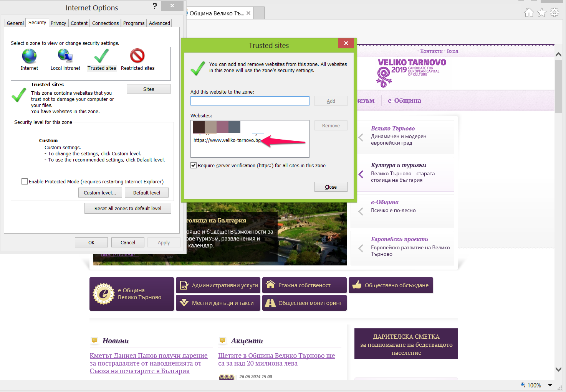The image size is (566, 392).
Task: Open news link Кметът Даниел Панов получи дарение
Action: [149, 363]
